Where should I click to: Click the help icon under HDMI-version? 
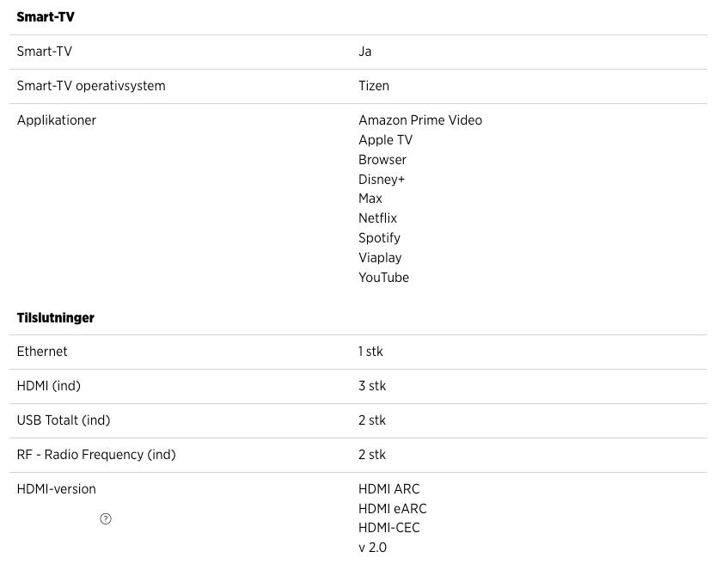pyautogui.click(x=106, y=518)
